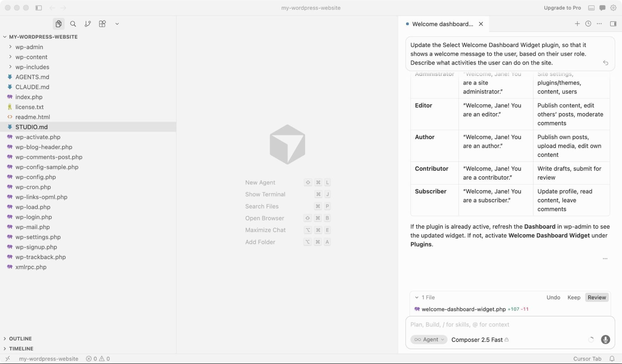Toggle the primary sidebar icon in title bar
622x364 pixels.
(x=39, y=8)
